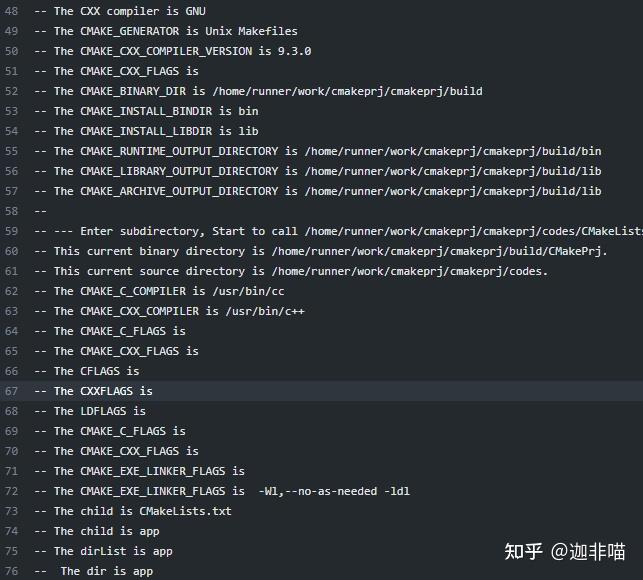Click the Zhihu author watermark

tap(565, 552)
